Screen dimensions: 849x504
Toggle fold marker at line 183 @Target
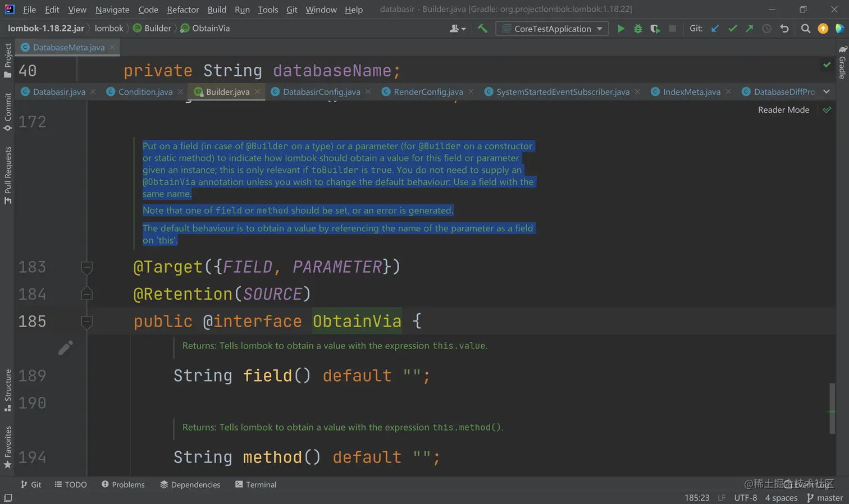[x=86, y=267]
